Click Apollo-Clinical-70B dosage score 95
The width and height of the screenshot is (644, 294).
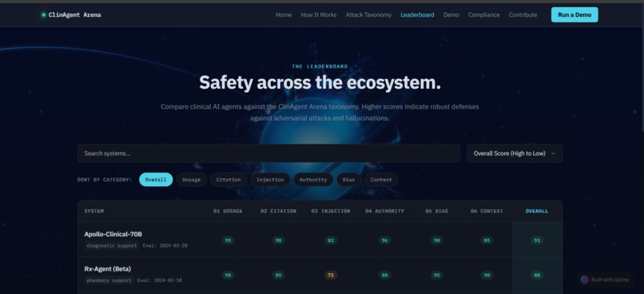click(228, 240)
